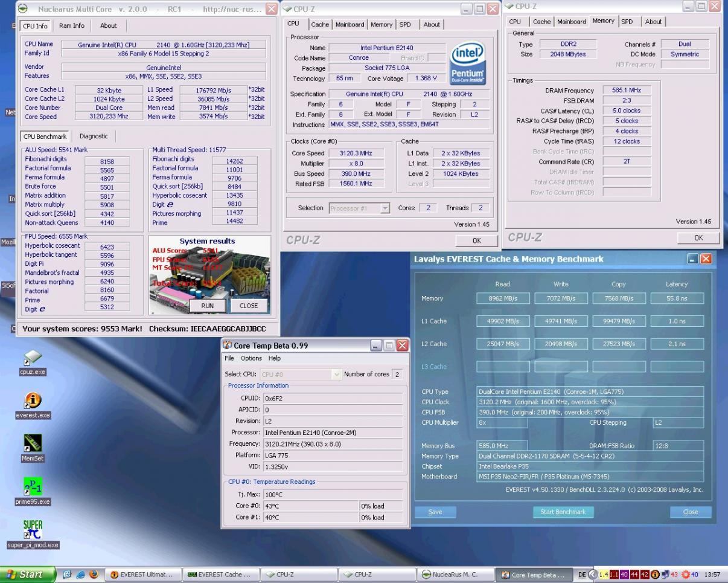The image size is (728, 583).
Task: Click the DE language indicator in taskbar
Action: 582,575
